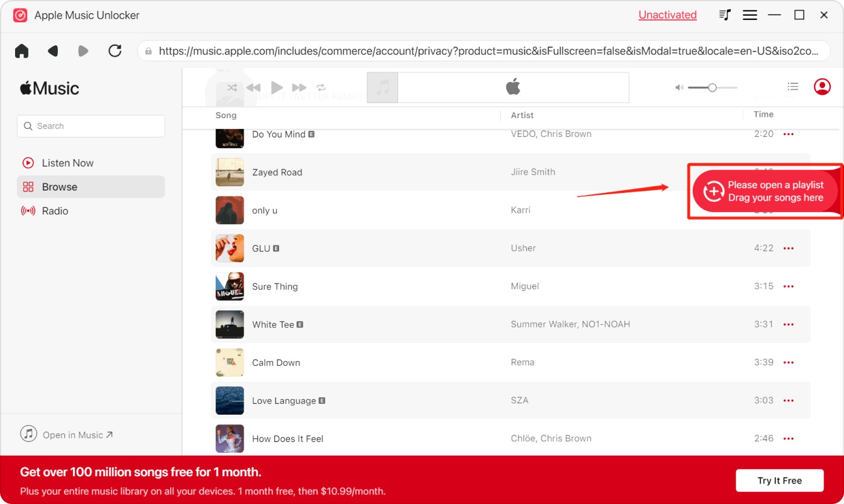Click artist link Jiire Smith
844x504 pixels.
(x=533, y=172)
